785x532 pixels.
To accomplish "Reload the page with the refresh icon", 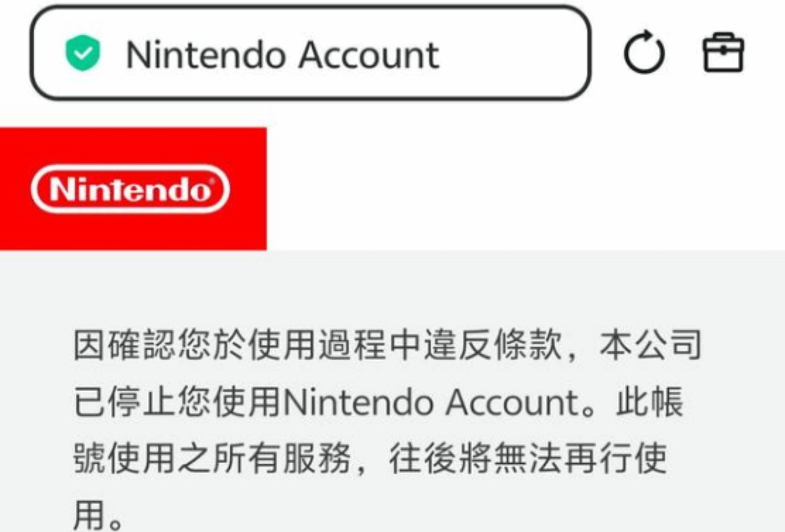I will [645, 53].
